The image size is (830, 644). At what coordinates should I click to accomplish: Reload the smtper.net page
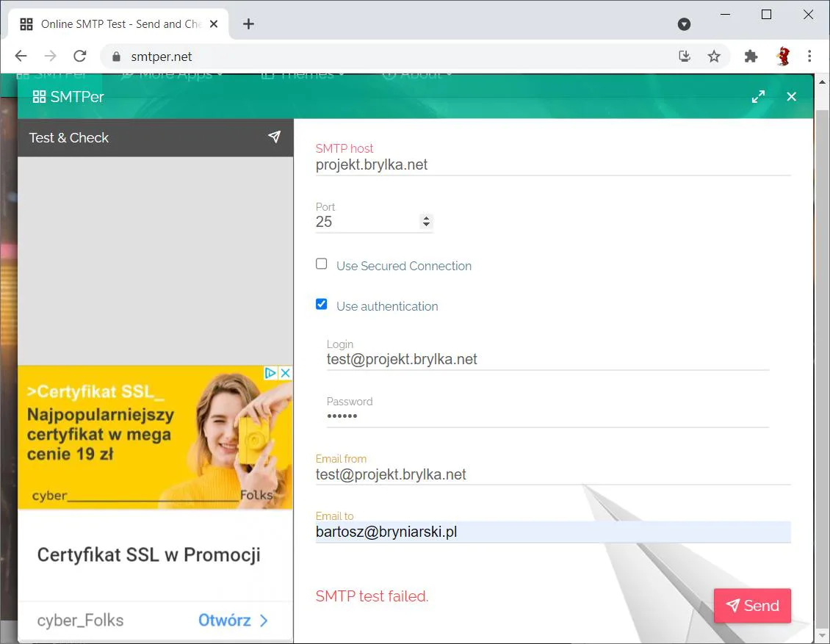pyautogui.click(x=80, y=56)
